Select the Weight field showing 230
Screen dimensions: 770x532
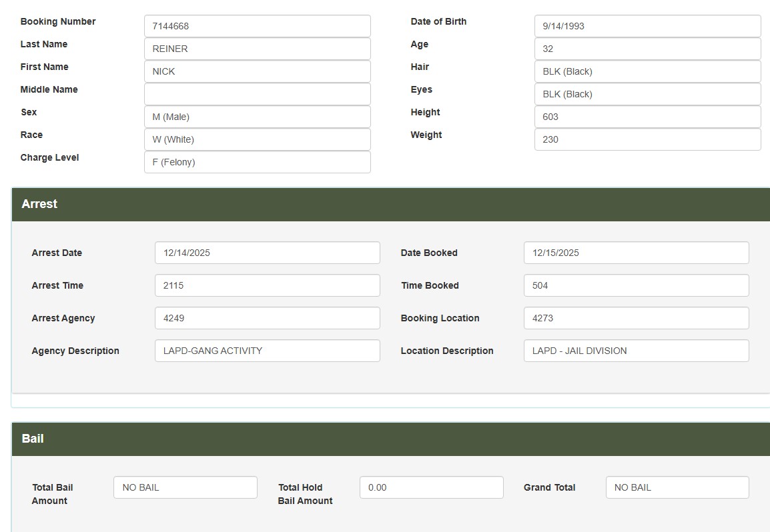(x=647, y=139)
